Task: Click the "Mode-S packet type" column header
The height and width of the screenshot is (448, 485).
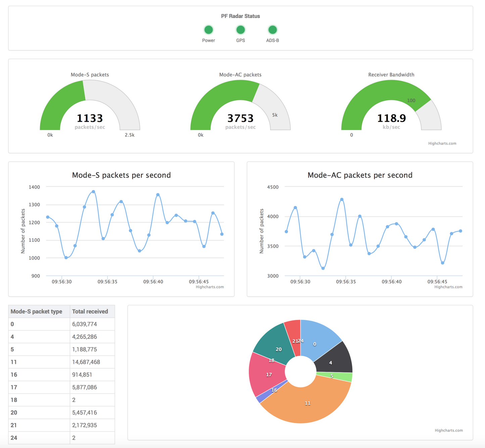Action: coord(36,312)
